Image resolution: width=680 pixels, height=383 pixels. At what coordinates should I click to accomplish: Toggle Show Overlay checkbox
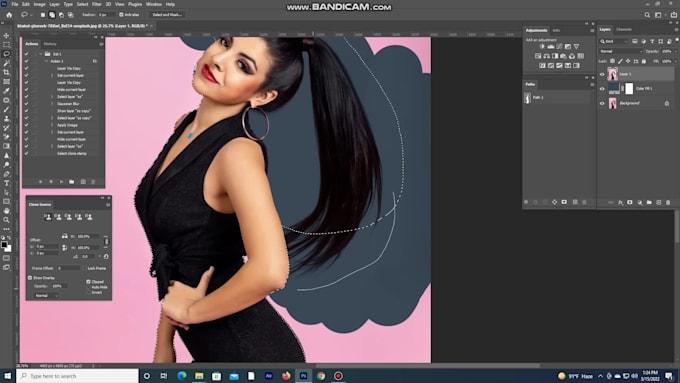(x=30, y=278)
